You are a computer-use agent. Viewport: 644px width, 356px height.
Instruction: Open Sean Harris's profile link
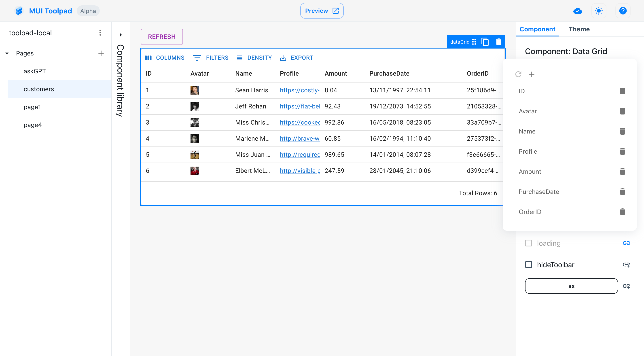[299, 90]
